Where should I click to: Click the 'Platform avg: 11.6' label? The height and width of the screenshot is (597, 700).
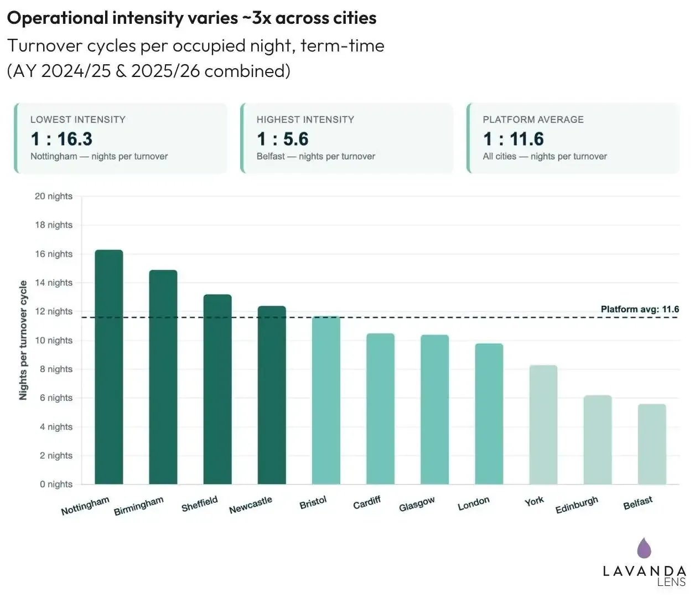coord(640,310)
